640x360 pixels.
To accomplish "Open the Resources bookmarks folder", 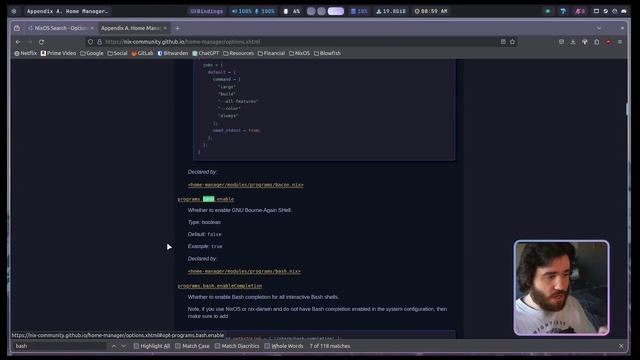I will (238, 53).
